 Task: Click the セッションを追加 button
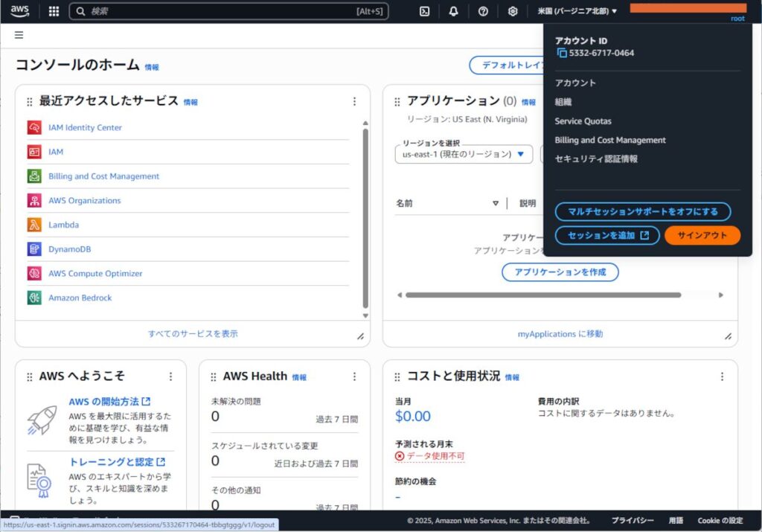click(x=607, y=235)
